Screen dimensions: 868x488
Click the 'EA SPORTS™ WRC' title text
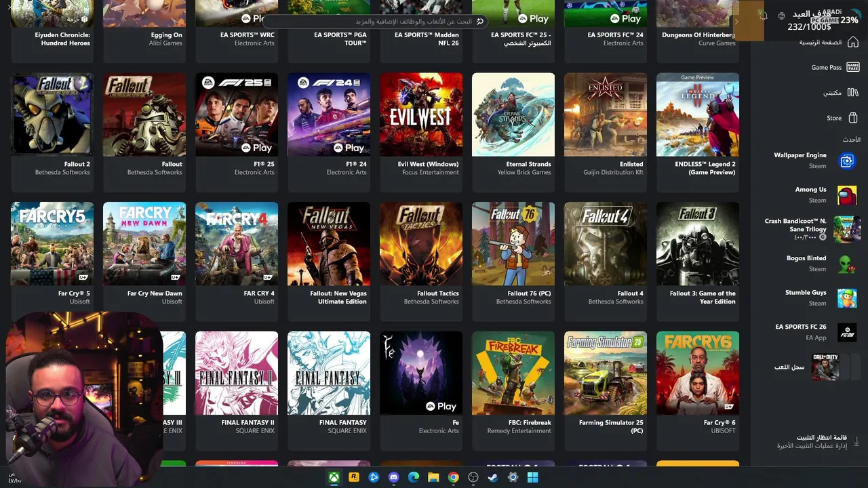coord(248,35)
